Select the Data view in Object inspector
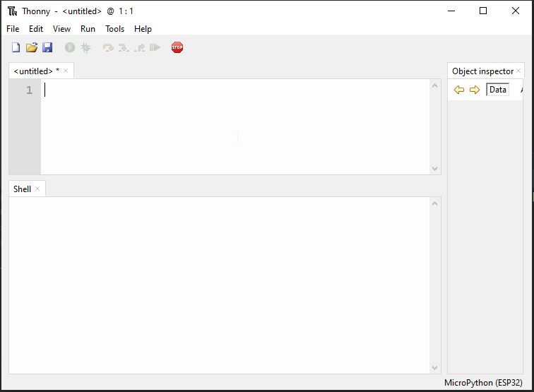534x392 pixels. [x=497, y=90]
